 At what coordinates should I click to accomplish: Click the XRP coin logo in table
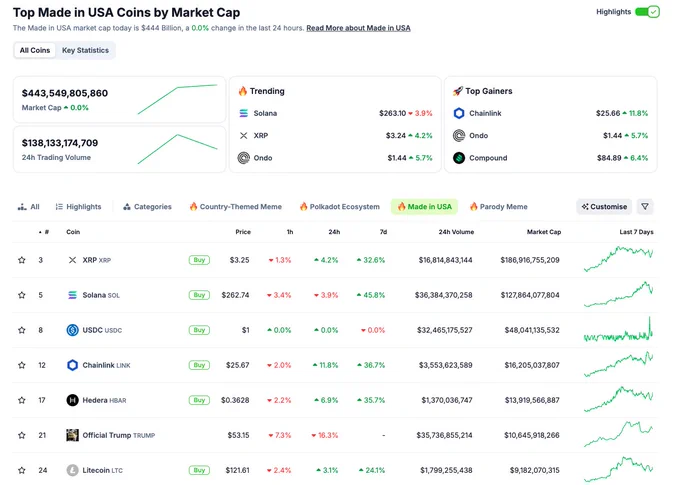[72, 260]
